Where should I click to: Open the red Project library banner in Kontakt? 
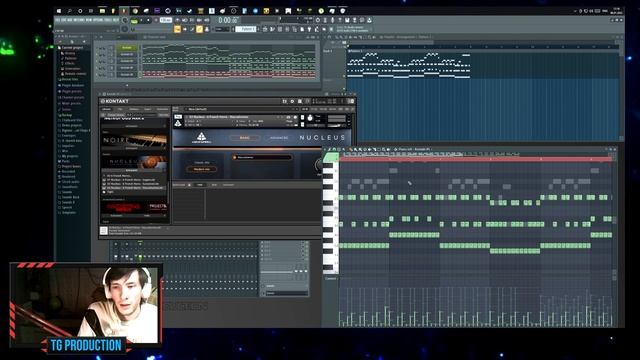(134, 207)
